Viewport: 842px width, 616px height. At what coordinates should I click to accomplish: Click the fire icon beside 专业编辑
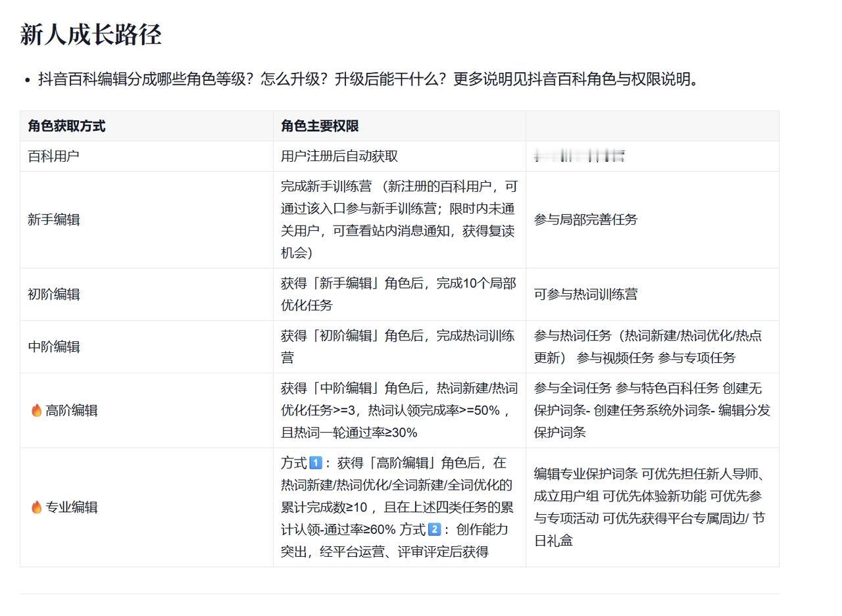pos(37,508)
